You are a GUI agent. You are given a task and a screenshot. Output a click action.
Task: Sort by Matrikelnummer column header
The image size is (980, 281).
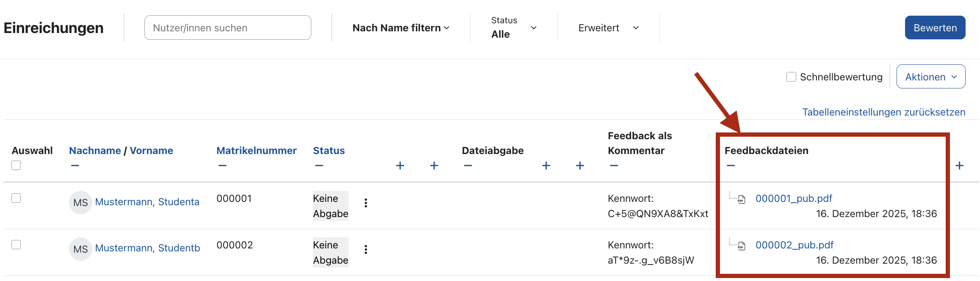click(x=256, y=150)
